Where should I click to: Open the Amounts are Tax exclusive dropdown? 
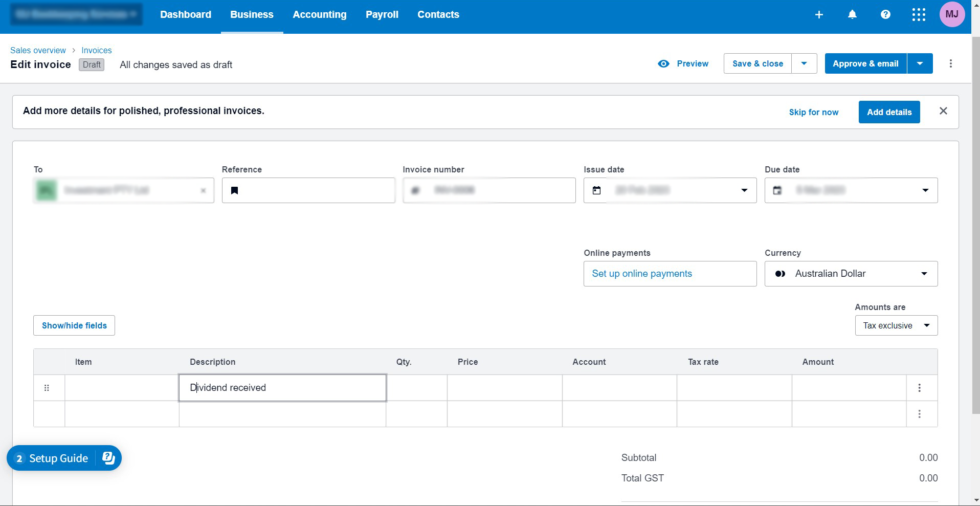[896, 326]
